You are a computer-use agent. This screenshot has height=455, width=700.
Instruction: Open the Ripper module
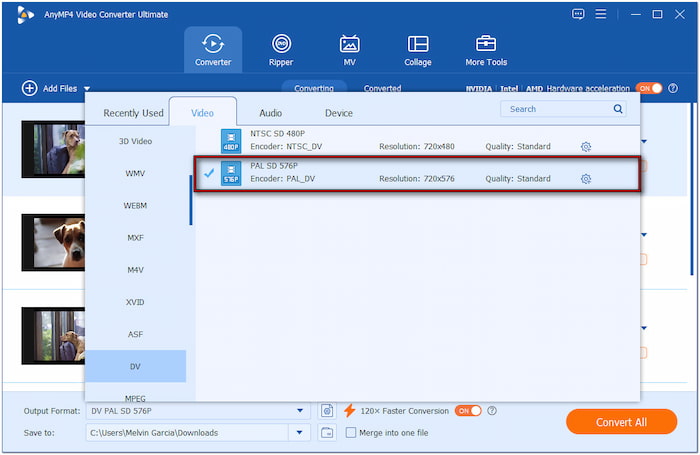281,50
